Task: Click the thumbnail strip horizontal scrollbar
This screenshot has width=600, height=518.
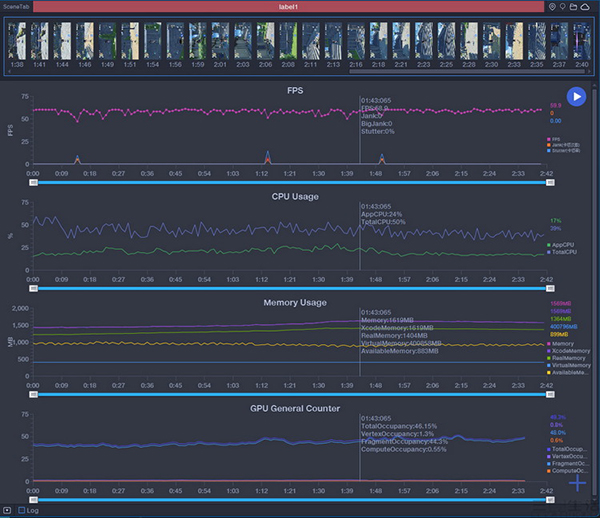Action: coord(300,73)
